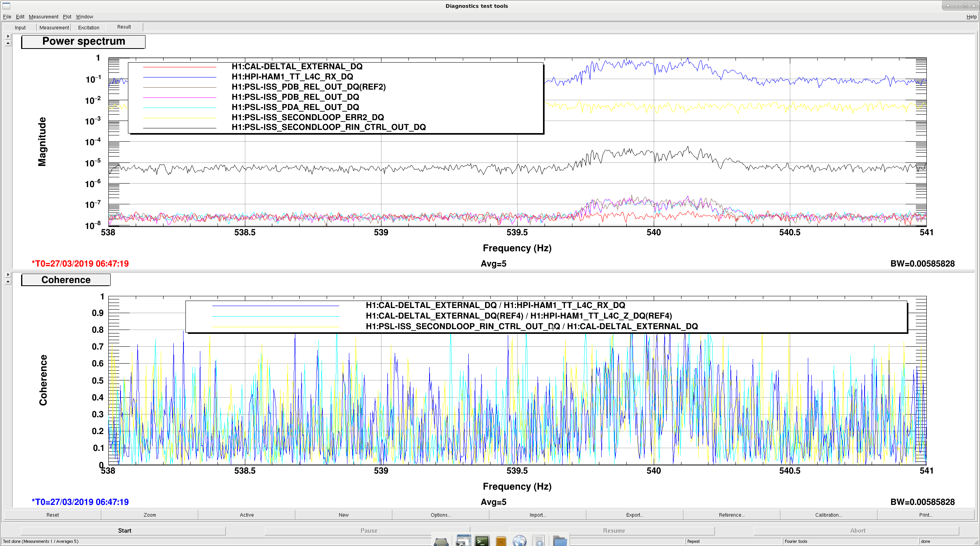Collapse up arrow beside Power spectrum plot
Screen dimensions: 980x546
point(8,43)
